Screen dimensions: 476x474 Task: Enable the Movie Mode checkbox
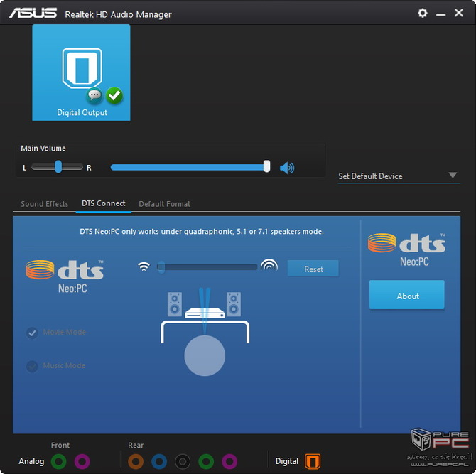point(32,333)
